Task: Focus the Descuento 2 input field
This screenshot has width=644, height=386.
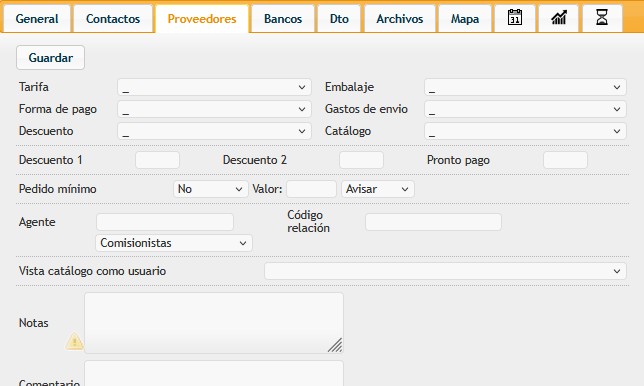Action: [361, 160]
